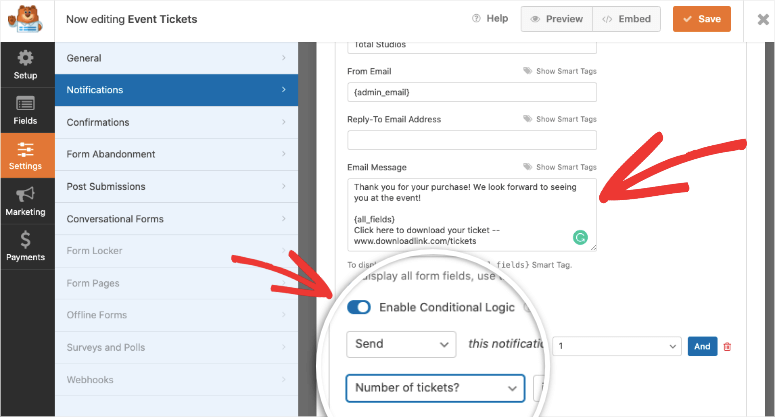The width and height of the screenshot is (775, 417).
Task: Open the Fields panel in the sidebar
Action: click(x=25, y=111)
